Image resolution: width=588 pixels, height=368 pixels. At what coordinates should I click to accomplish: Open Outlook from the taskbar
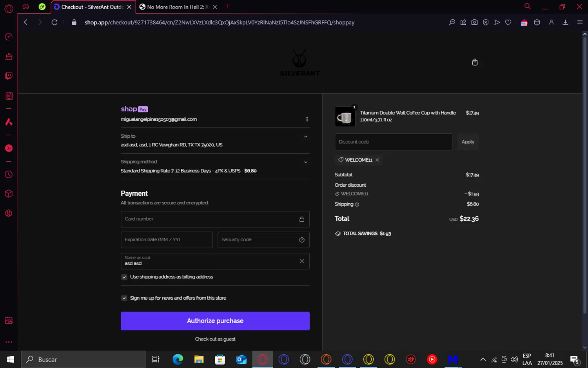tap(241, 359)
